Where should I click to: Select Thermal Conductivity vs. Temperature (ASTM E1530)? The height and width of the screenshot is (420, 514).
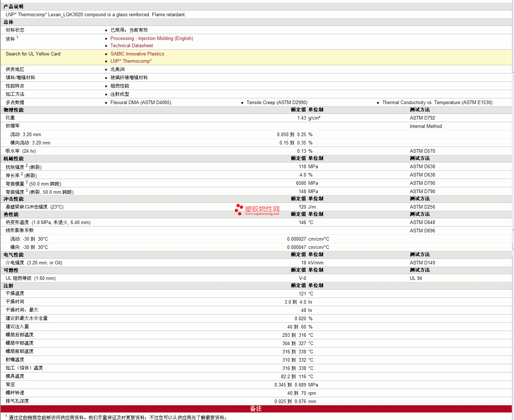(x=437, y=103)
